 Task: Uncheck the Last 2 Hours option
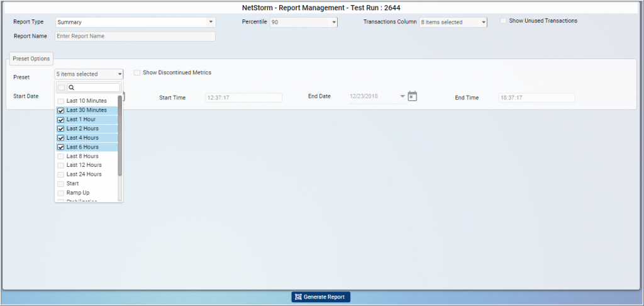(x=61, y=128)
